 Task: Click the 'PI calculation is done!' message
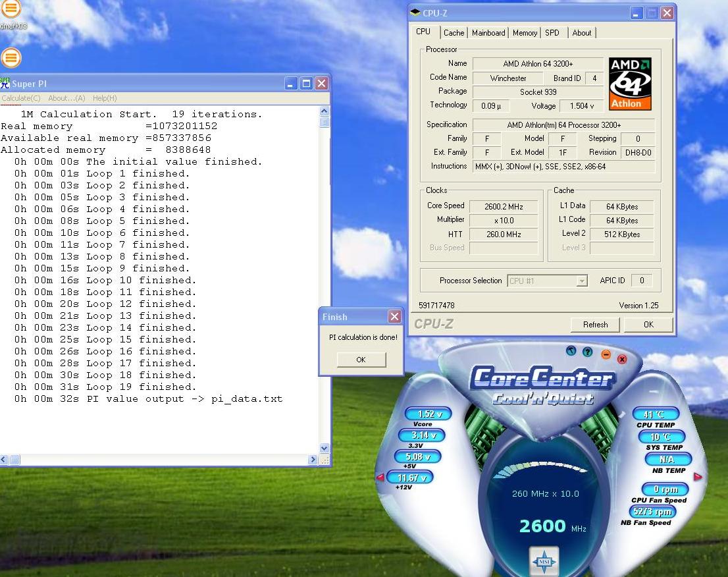(363, 337)
